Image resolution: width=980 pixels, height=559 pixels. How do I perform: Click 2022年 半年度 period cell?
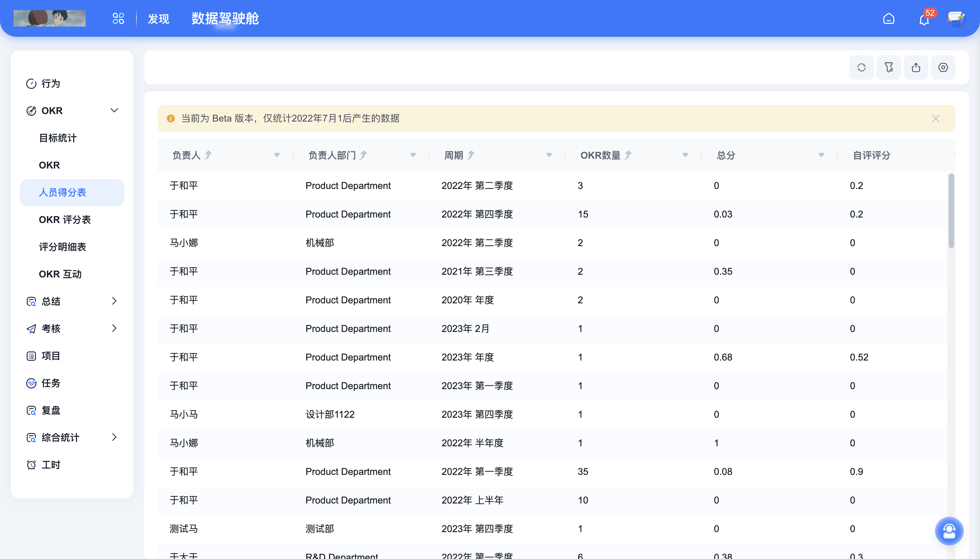click(472, 443)
